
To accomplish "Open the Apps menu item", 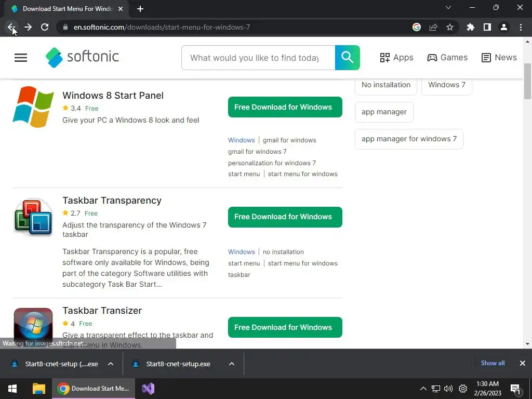I will click(x=396, y=57).
